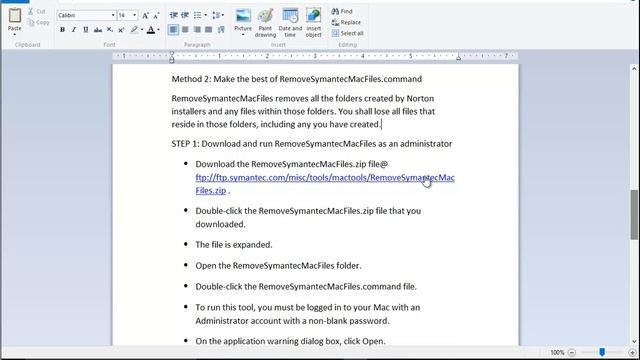Click the 'Method 2: Make the best of' heading

click(297, 79)
